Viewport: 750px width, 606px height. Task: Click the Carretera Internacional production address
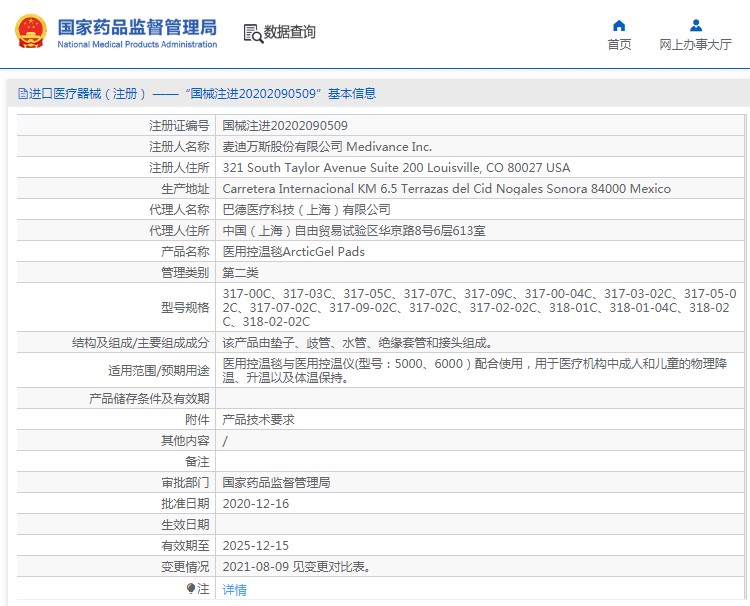(446, 189)
